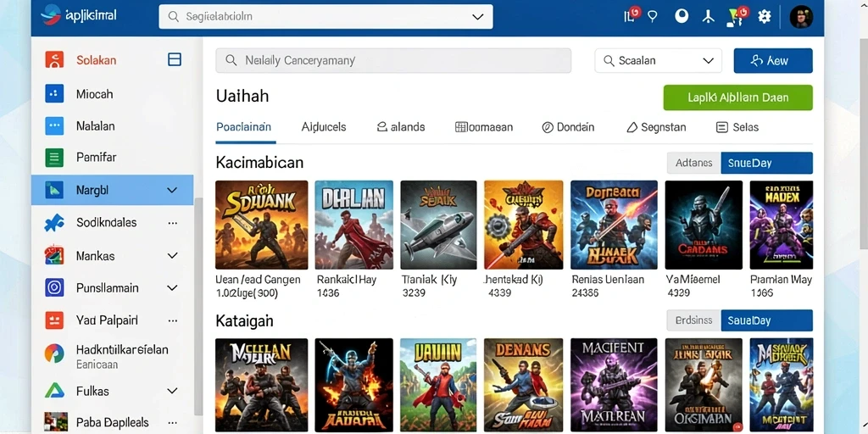868x434 pixels.
Task: Select Brdsinss toggle in Kataigah section
Action: (x=694, y=320)
